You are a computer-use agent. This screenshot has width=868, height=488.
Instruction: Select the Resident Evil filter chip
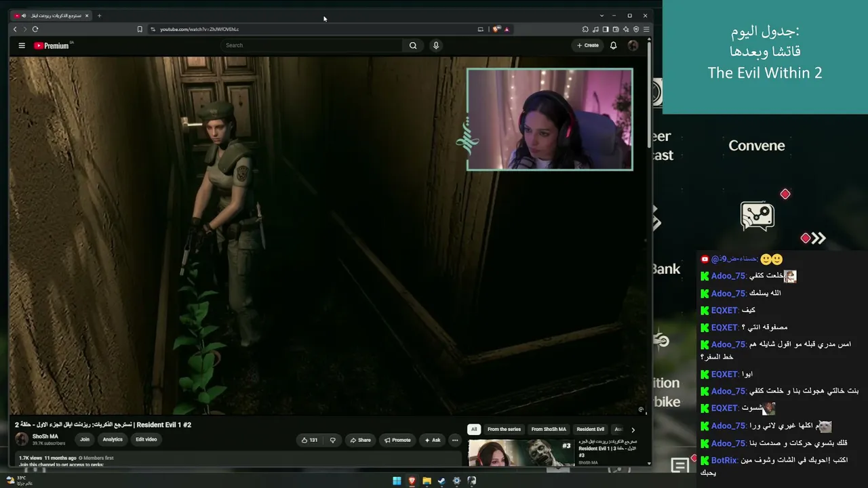(590, 429)
